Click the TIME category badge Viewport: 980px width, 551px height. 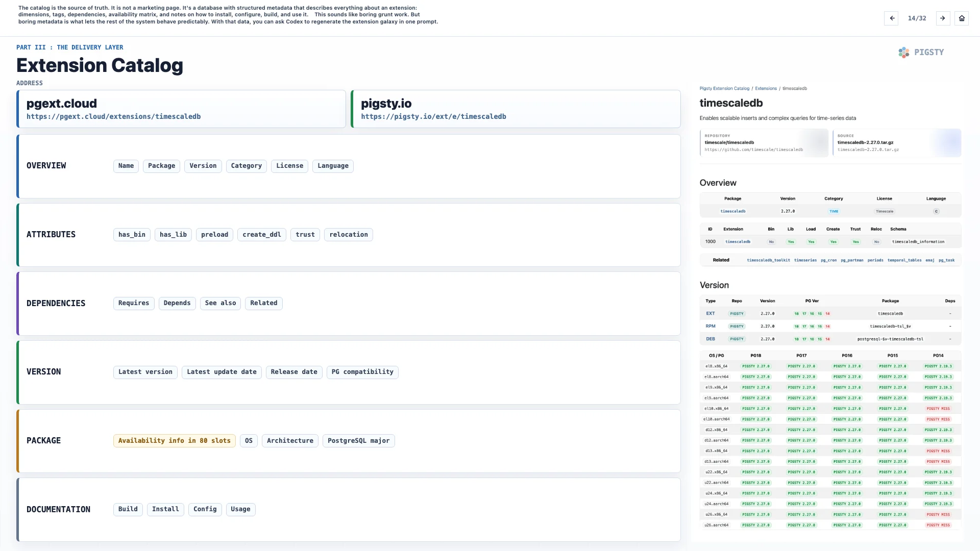point(834,211)
